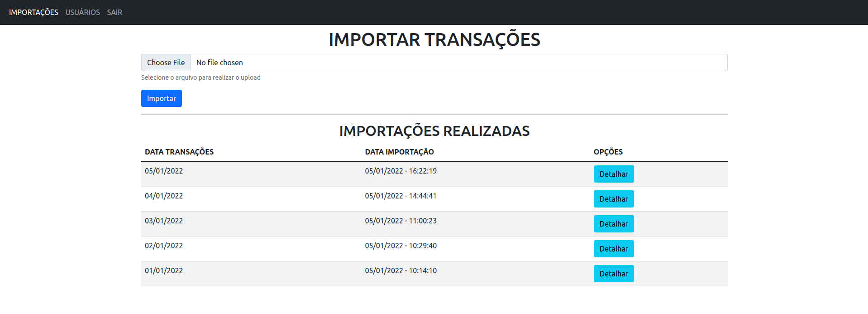Go to the USUÁRIOS page

point(82,12)
